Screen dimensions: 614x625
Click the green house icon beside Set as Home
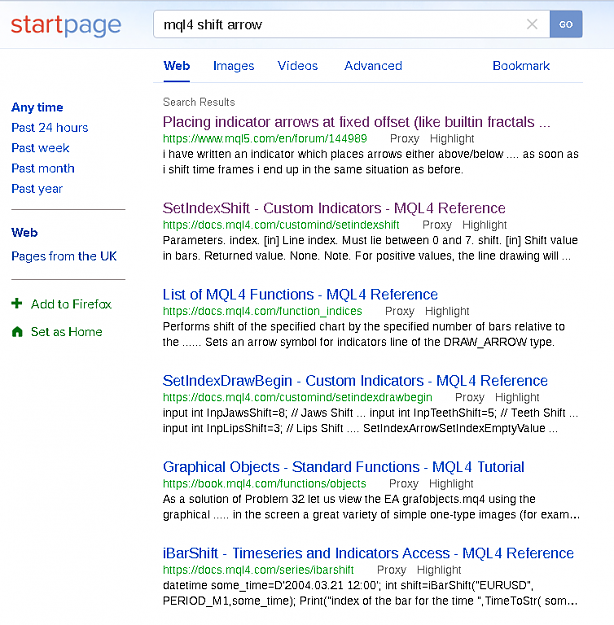pos(17,332)
